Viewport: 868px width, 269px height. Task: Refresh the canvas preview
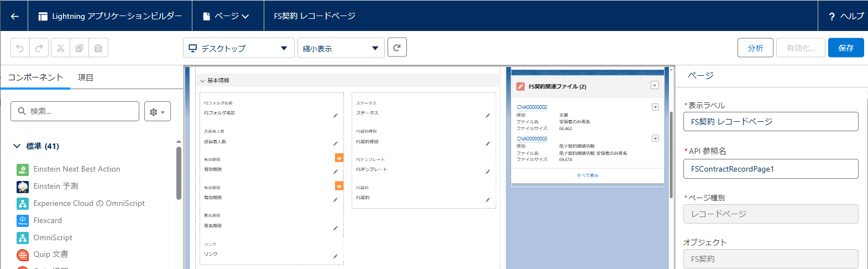point(397,48)
